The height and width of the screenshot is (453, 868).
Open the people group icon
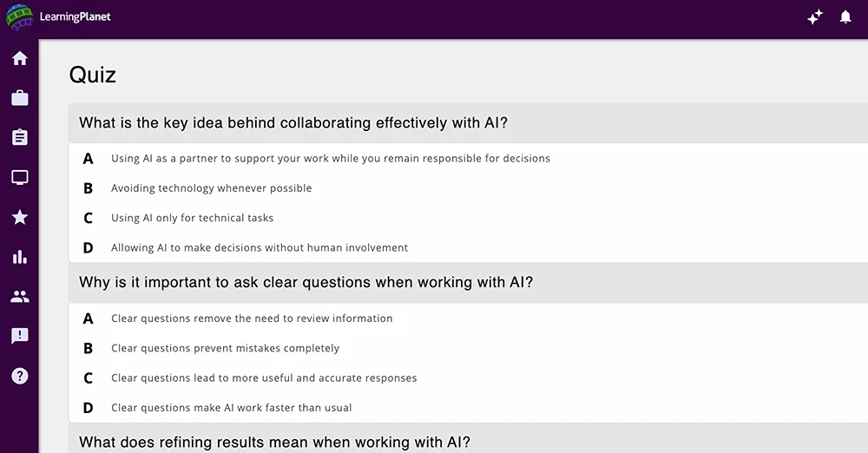pyautogui.click(x=20, y=296)
